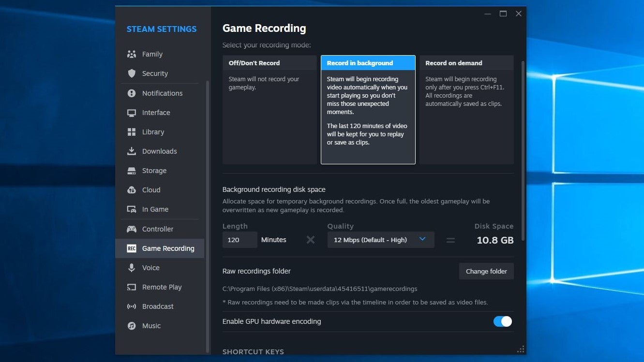Open the Quality bitrate dropdown

point(380,240)
